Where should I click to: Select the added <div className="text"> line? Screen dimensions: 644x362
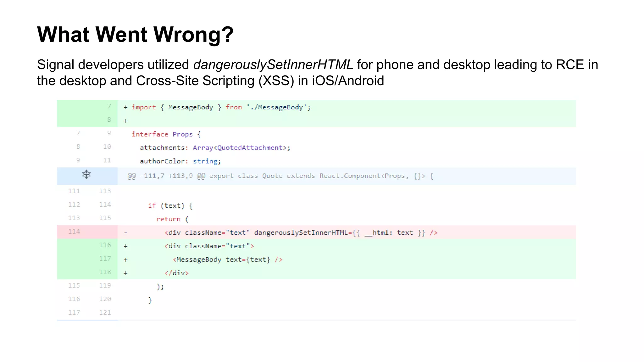point(316,246)
